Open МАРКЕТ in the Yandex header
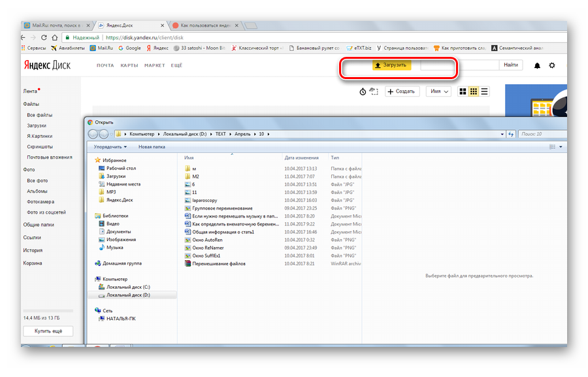Image resolution: width=588 pixels, height=377 pixels. pos(154,65)
